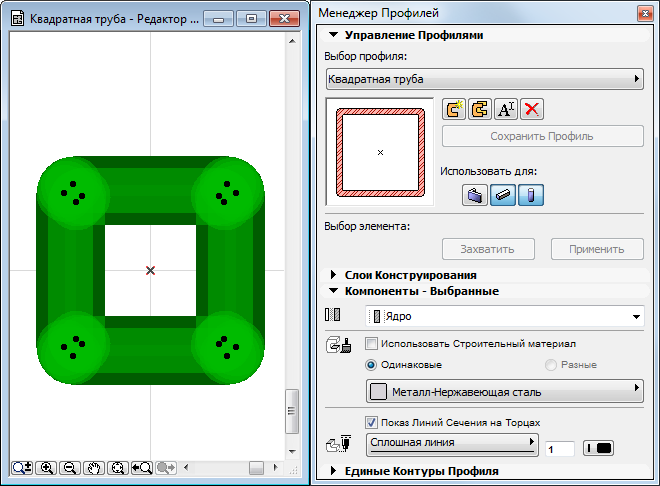
Task: Click the Duplicate Profile icon
Action: pyautogui.click(x=480, y=109)
